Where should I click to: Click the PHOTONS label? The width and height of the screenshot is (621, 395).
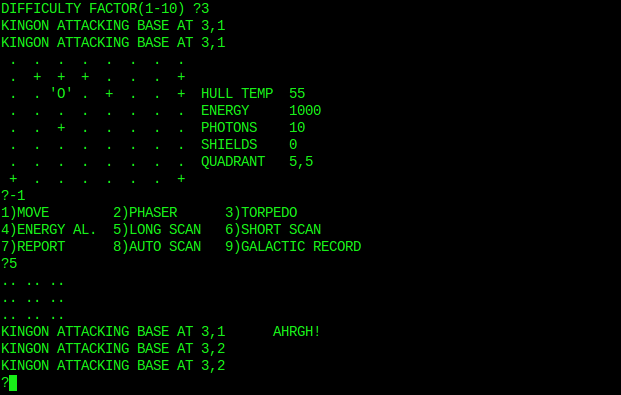[x=229, y=128]
